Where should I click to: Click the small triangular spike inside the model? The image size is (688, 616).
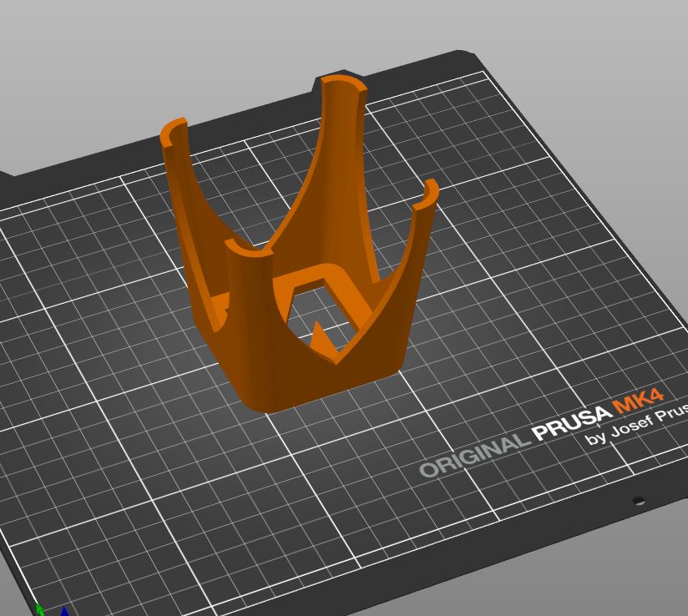click(x=318, y=337)
